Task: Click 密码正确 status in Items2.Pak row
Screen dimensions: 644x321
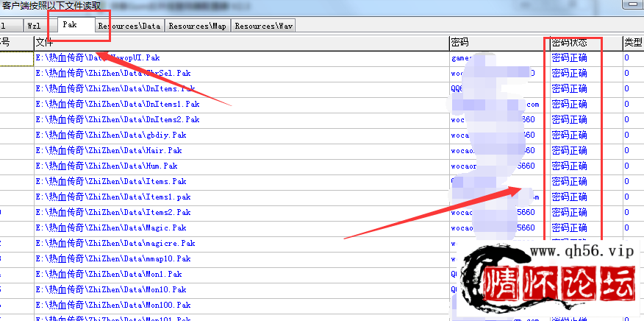Action: (x=569, y=212)
